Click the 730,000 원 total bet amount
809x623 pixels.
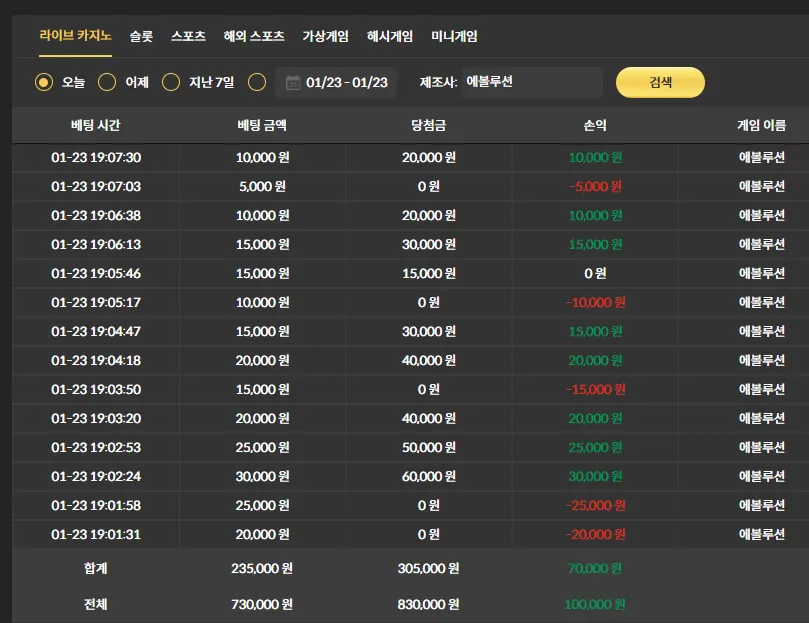pos(262,604)
